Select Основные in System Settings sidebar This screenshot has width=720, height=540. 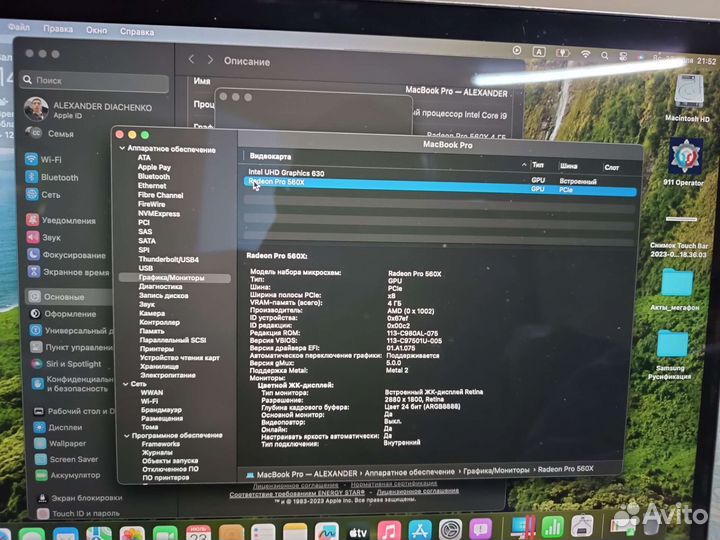[69, 297]
